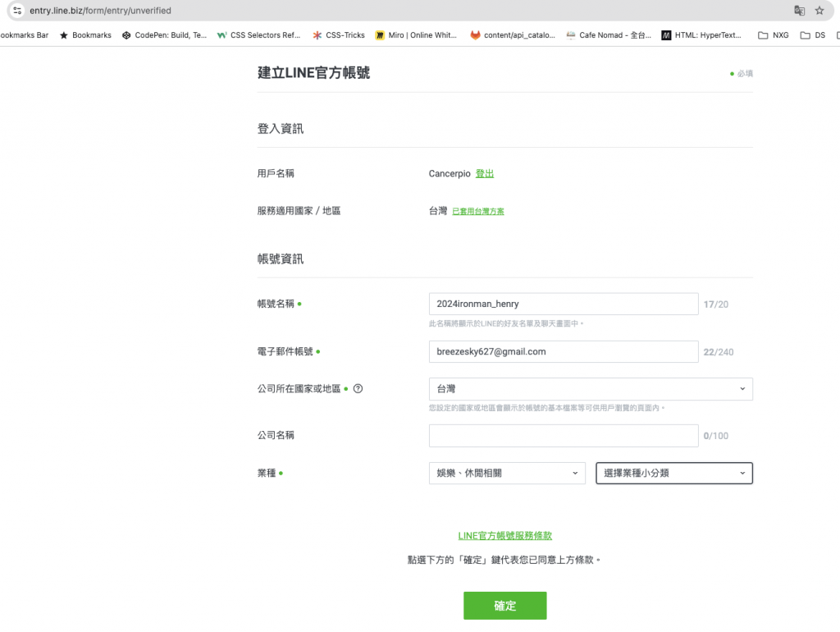Click the 登入資訊 section heading
The image size is (840, 632).
pos(281,129)
